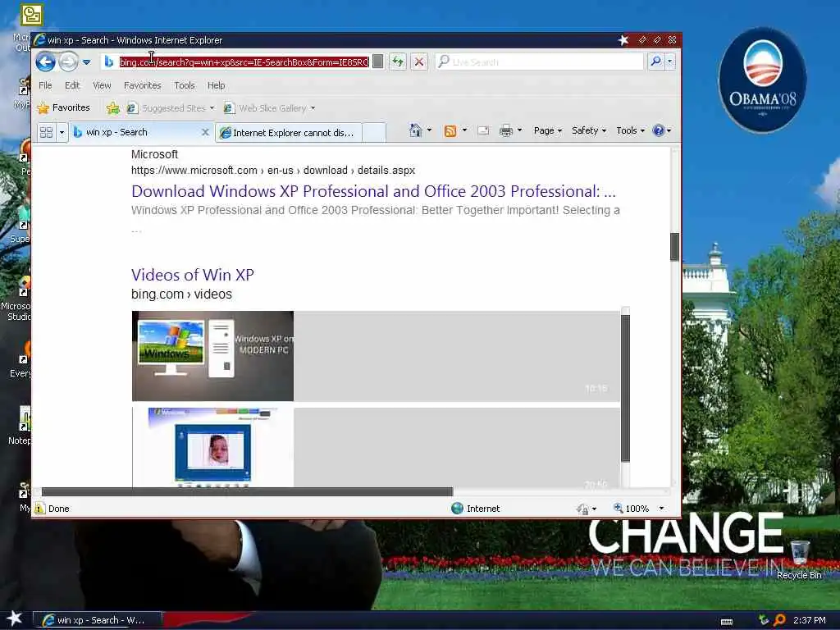Open Videos of Win XP link
Image resolution: width=840 pixels, height=630 pixels.
[192, 275]
